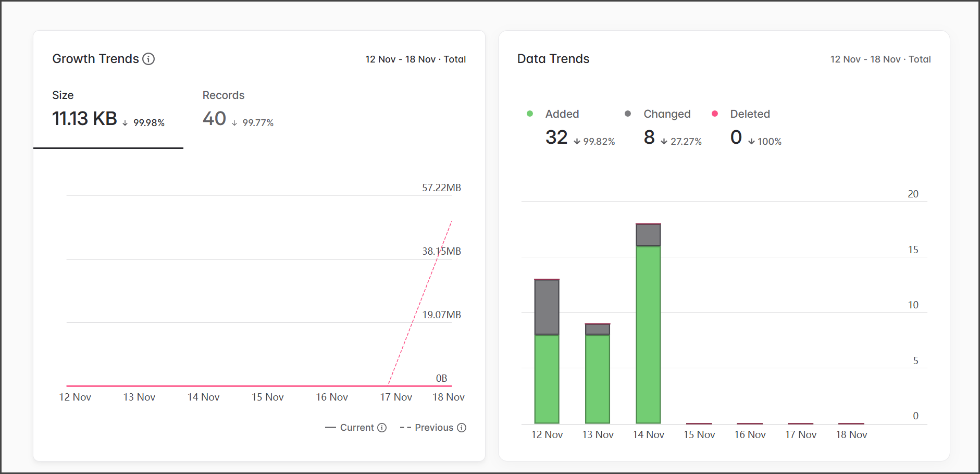Click the Current legend label
This screenshot has height=474, width=980.
click(356, 428)
